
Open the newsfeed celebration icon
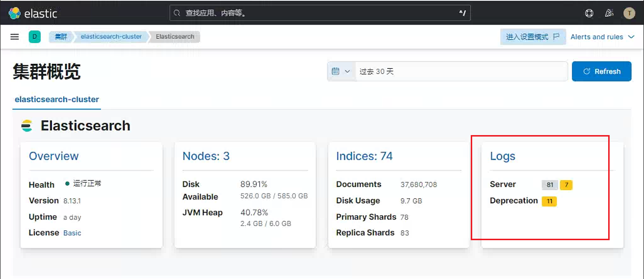[609, 13]
